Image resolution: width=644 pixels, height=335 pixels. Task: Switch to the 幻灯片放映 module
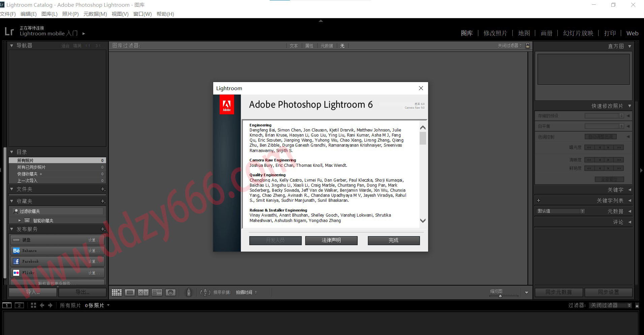[x=578, y=33]
